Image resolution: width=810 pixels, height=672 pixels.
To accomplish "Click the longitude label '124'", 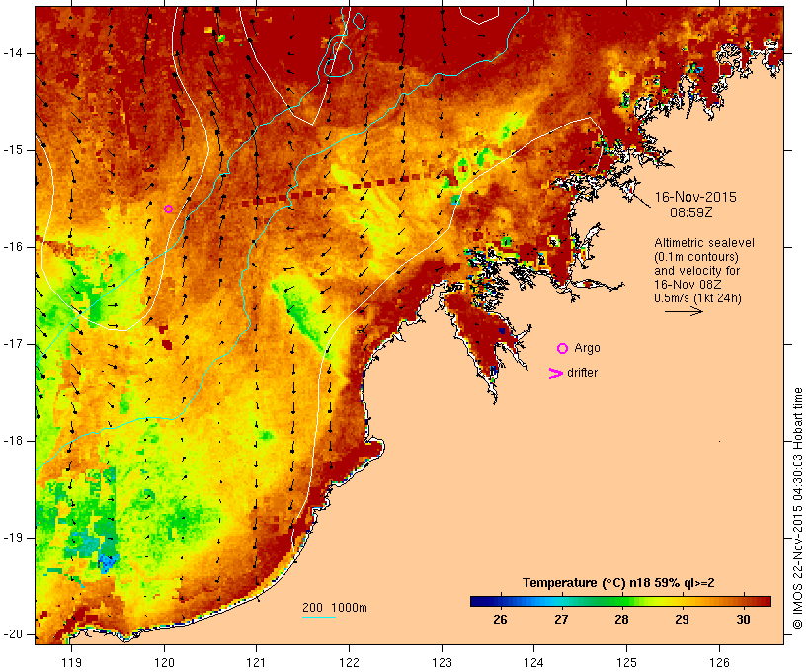I will [x=534, y=663].
